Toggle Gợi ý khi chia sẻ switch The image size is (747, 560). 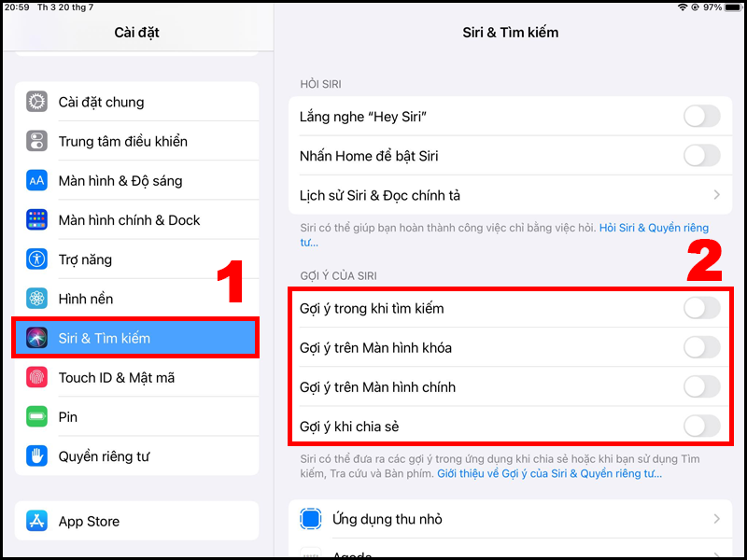(702, 426)
